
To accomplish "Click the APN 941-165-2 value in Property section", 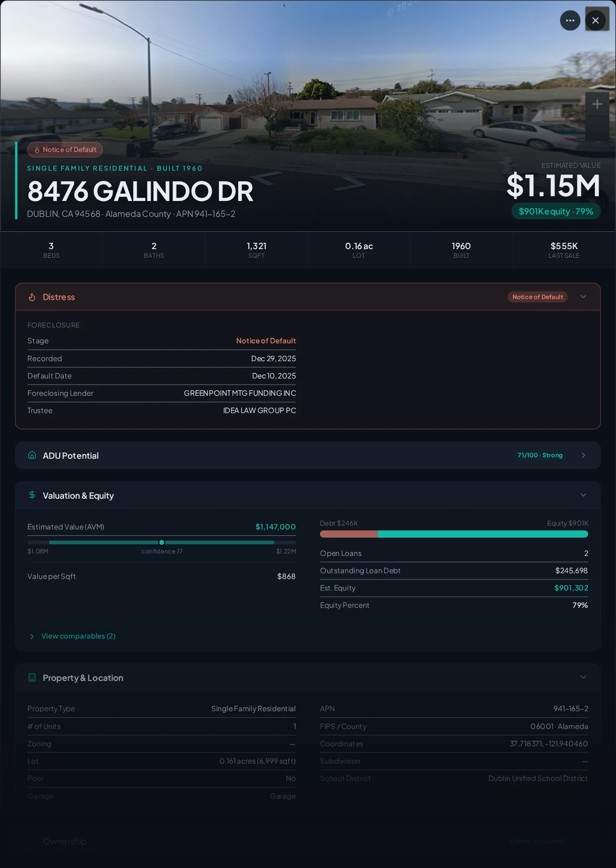I will point(571,709).
